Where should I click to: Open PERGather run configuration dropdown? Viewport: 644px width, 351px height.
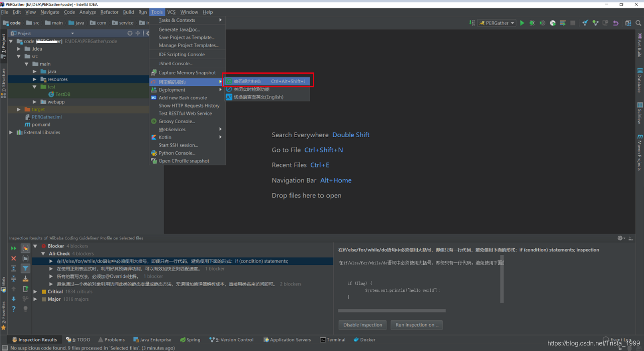[x=497, y=23]
